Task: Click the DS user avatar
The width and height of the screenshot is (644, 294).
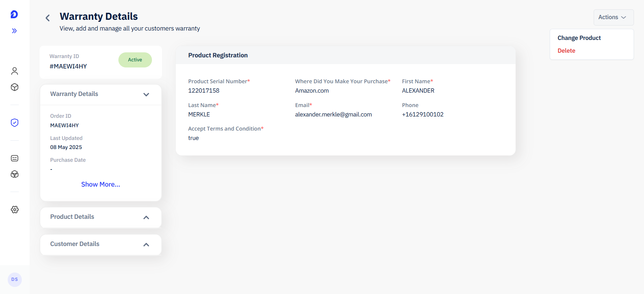Action: click(14, 280)
